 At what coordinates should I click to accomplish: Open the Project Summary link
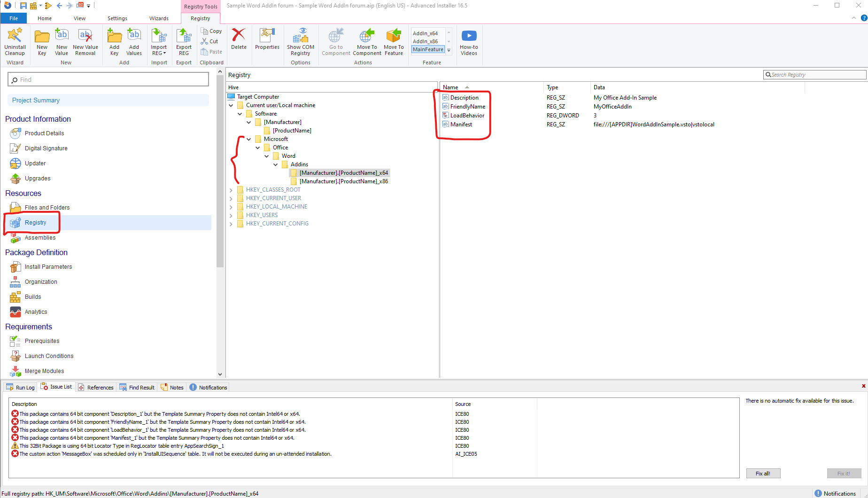click(x=36, y=101)
